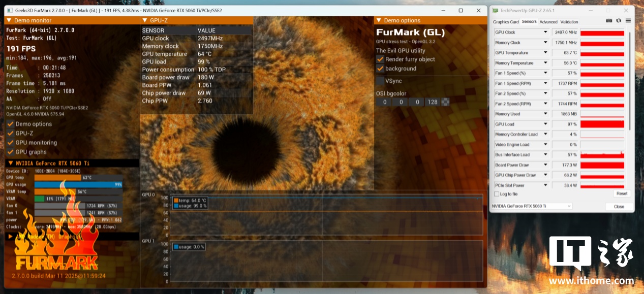This screenshot has width=644, height=294.
Task: Click the GPU-Z screenshot camera icon
Action: point(609,21)
